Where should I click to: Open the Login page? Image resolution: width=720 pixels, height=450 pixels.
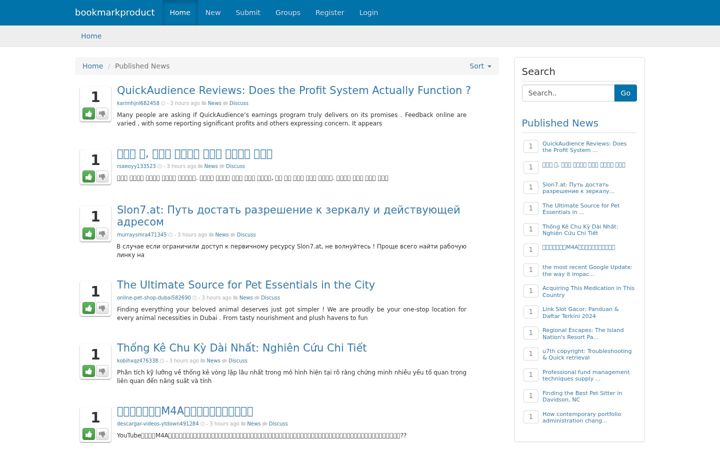coord(369,12)
